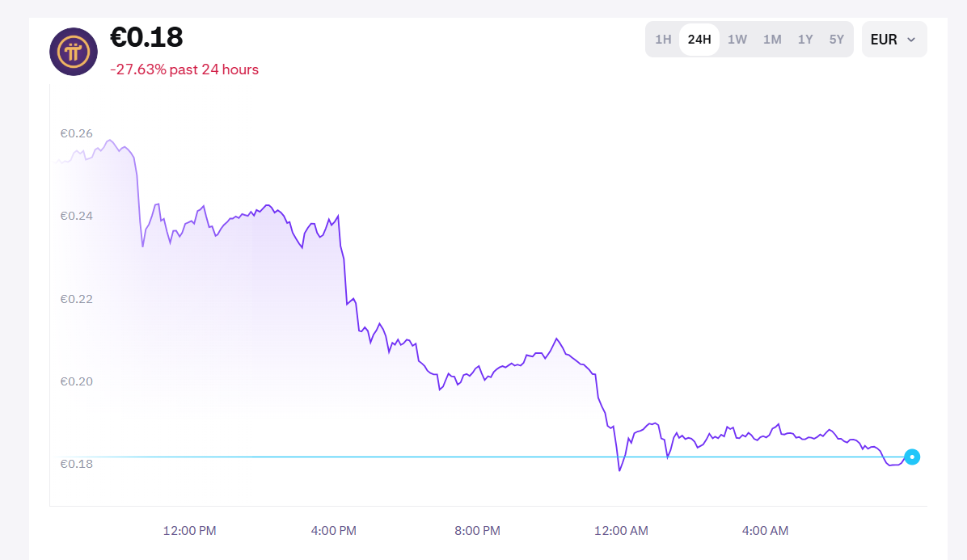Switch chart to 1W range
Screen dimensions: 967x560
coord(737,40)
